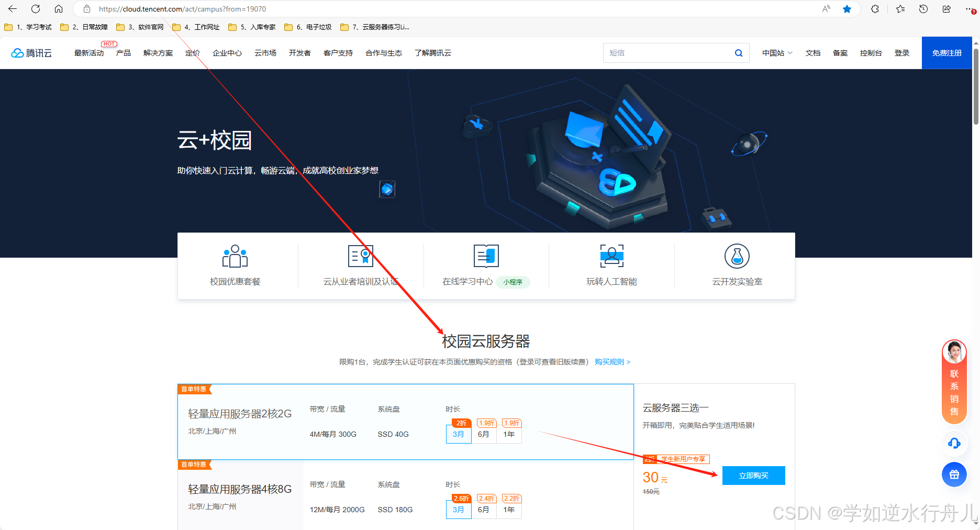Click the small blue video badge in banner
This screenshot has height=530, width=980.
(x=387, y=189)
